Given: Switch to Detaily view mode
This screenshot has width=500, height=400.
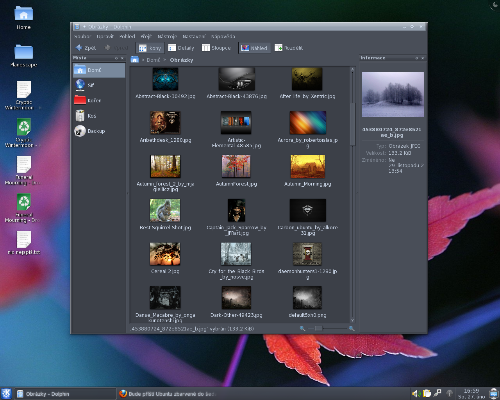Looking at the screenshot, I should tap(181, 48).
